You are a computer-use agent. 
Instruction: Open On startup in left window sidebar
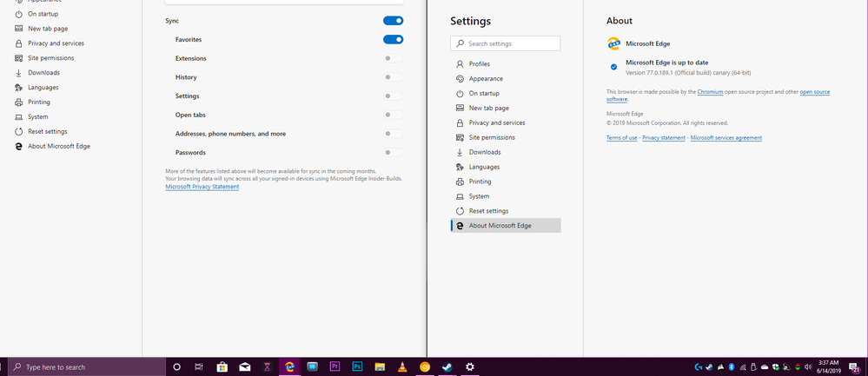pos(43,14)
